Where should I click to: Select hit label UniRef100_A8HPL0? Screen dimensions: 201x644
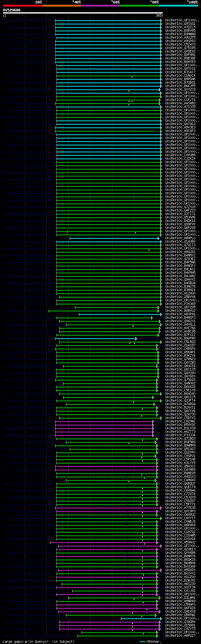pyautogui.click(x=180, y=238)
